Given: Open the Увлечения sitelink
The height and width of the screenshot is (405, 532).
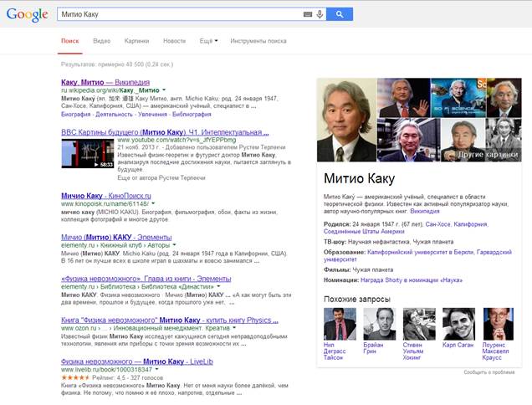Looking at the screenshot, I should click(152, 115).
